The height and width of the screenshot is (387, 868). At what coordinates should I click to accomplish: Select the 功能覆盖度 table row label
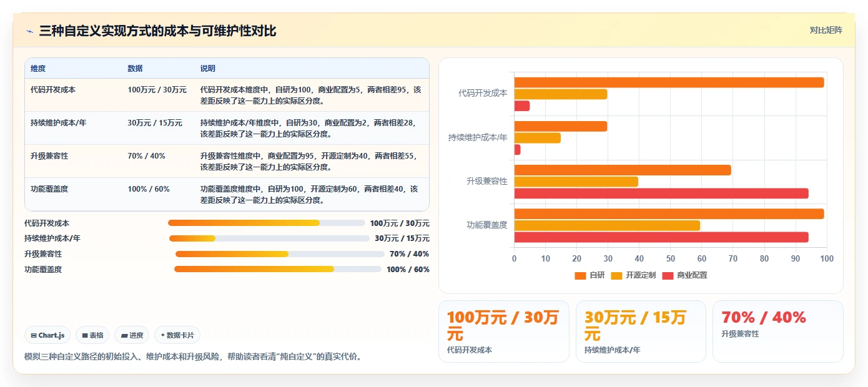click(x=49, y=189)
